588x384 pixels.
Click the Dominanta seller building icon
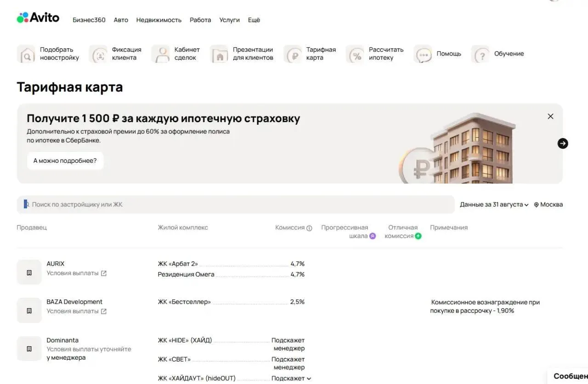(x=29, y=349)
